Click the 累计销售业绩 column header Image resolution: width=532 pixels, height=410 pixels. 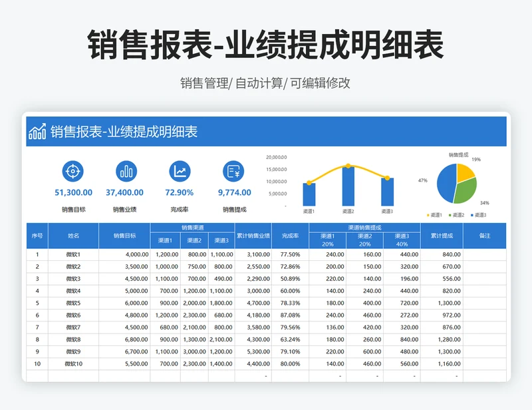tap(253, 236)
